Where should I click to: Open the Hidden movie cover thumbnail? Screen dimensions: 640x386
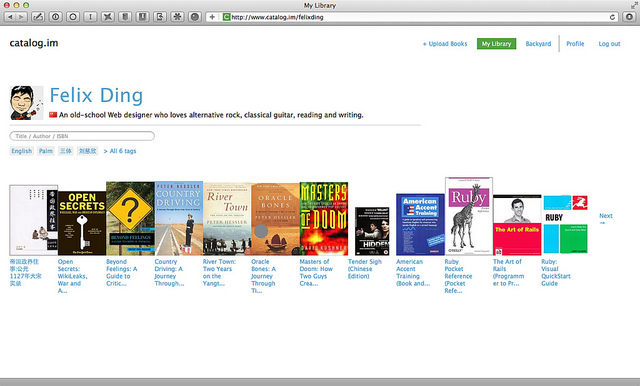coord(372,231)
